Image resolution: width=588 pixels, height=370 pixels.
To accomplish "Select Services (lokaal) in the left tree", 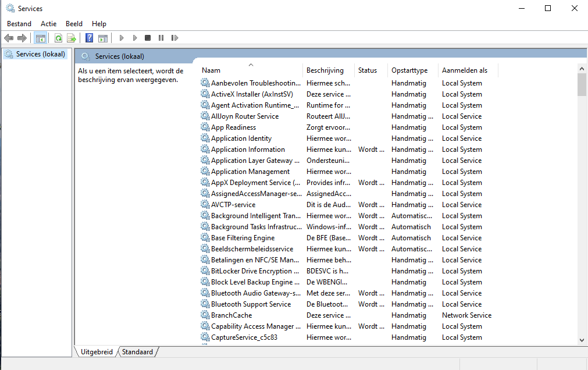I will (x=41, y=54).
